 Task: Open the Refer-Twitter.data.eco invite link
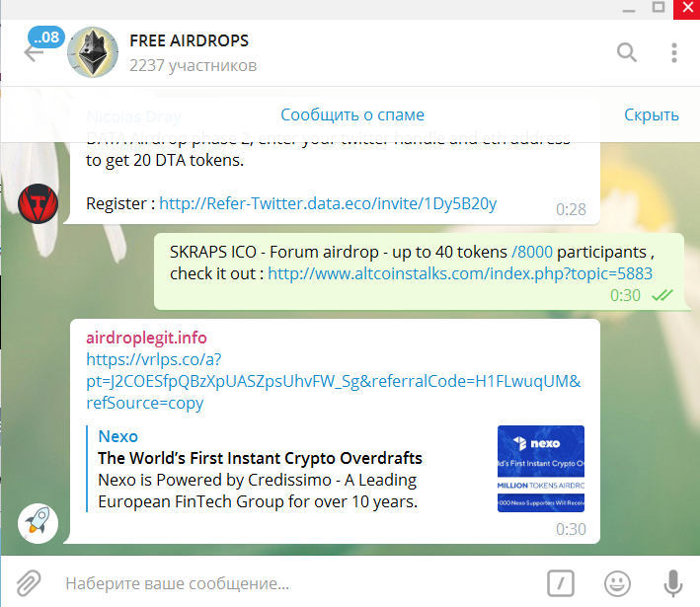pos(328,203)
